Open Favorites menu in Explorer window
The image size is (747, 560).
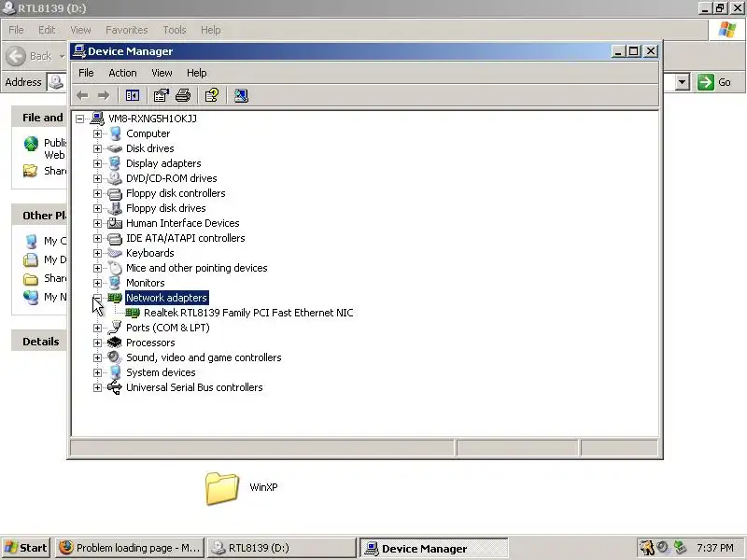(x=127, y=30)
